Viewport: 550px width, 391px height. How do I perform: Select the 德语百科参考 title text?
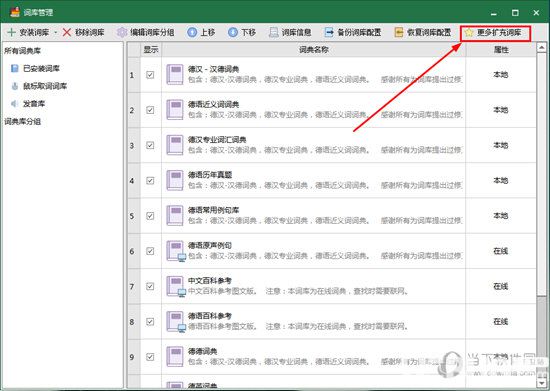point(210,316)
